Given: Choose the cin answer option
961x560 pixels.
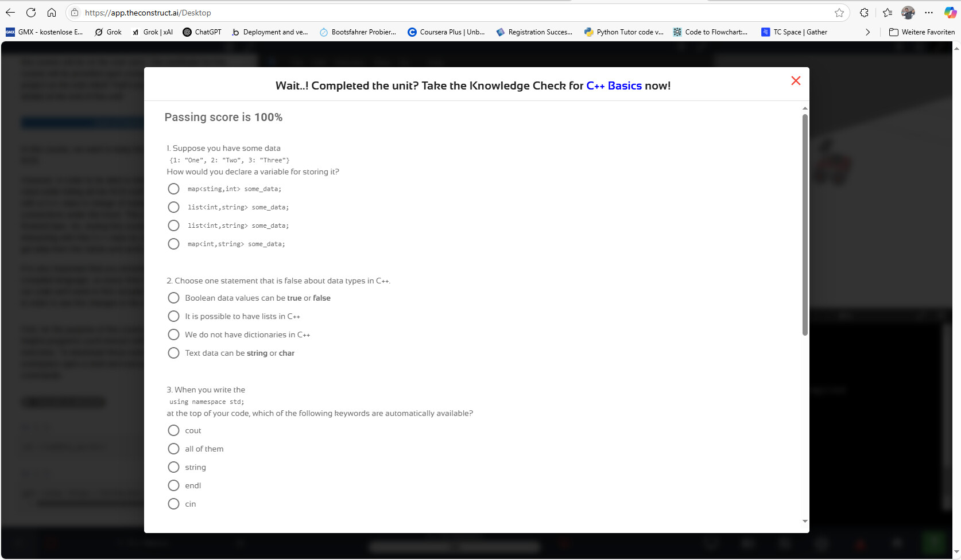Looking at the screenshot, I should [x=173, y=504].
